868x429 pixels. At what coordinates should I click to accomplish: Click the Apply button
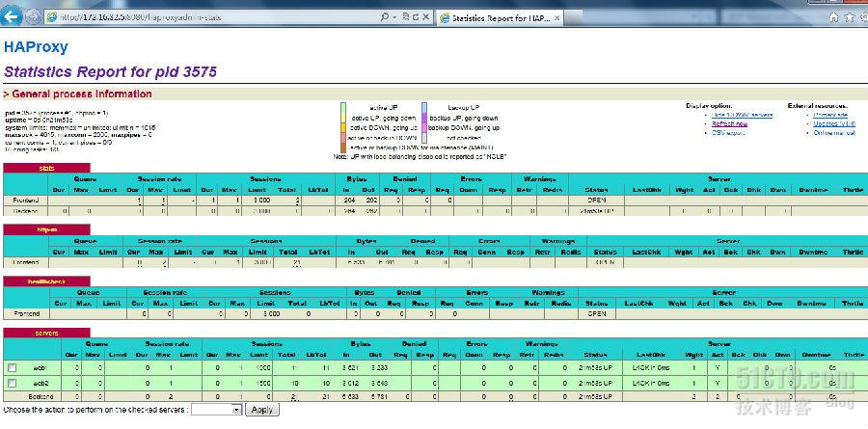(262, 410)
